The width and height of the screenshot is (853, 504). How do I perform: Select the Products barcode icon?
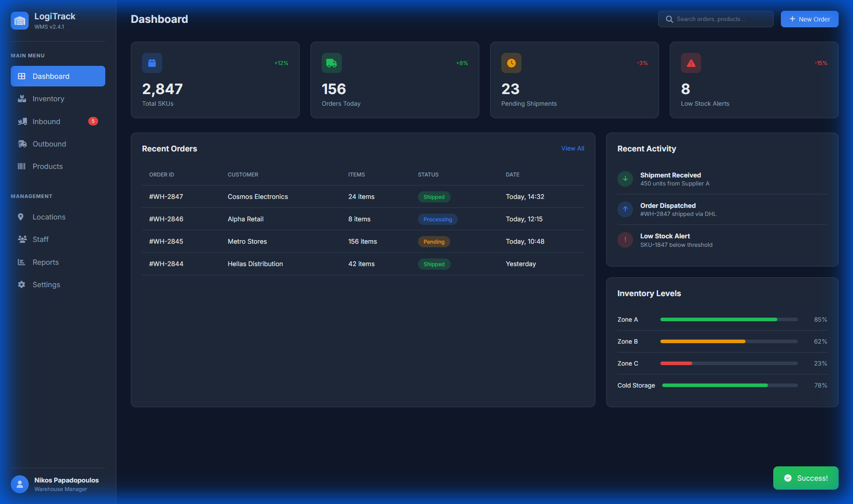click(x=22, y=166)
